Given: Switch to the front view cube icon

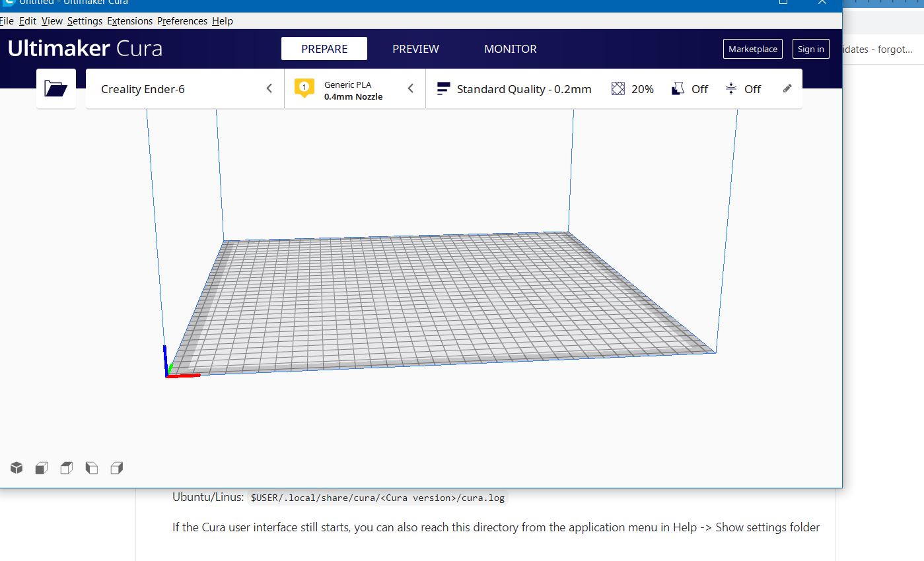Looking at the screenshot, I should (x=41, y=467).
